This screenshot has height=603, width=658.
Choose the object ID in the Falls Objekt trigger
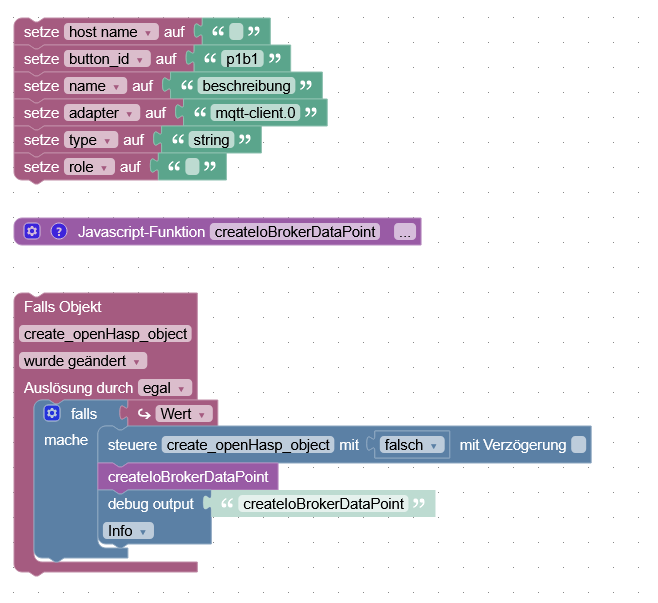click(x=105, y=334)
